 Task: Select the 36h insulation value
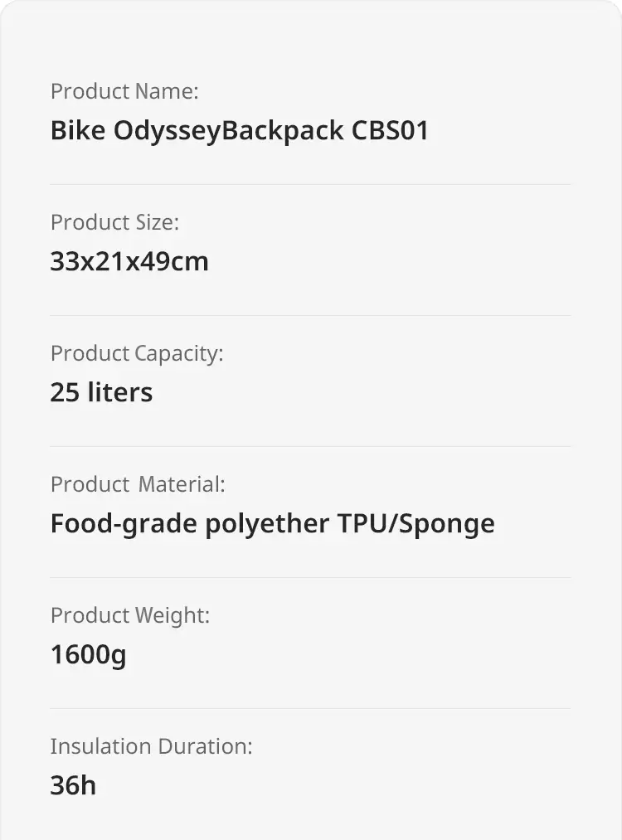(74, 785)
